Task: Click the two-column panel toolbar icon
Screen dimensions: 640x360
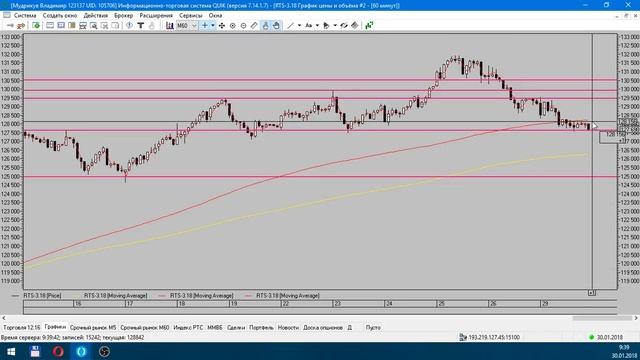Action: [x=72, y=26]
